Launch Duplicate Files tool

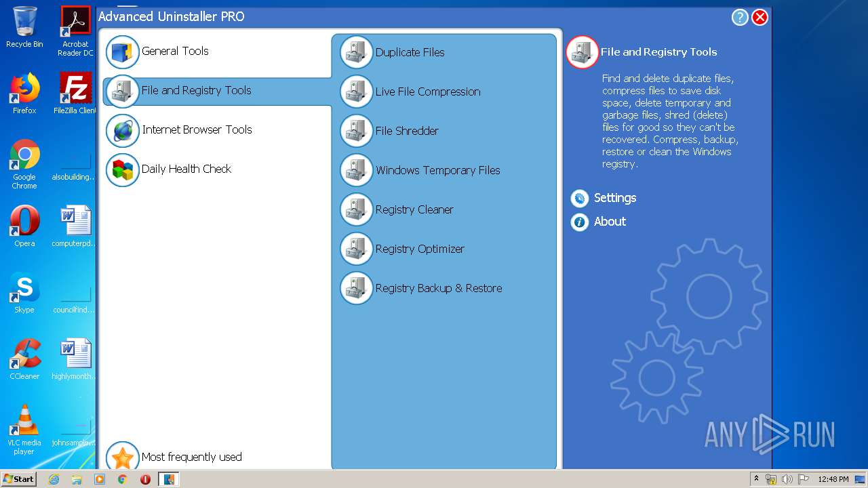pos(410,53)
